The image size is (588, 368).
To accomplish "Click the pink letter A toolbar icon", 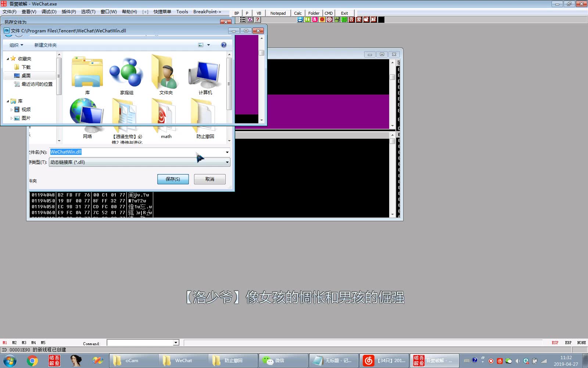I will [315, 20].
